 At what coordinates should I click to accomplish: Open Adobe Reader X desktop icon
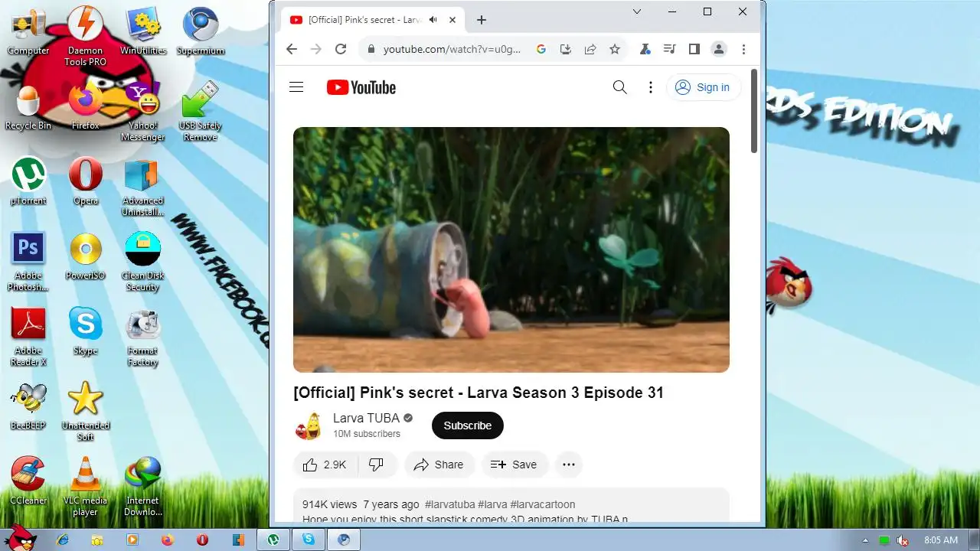28,337
